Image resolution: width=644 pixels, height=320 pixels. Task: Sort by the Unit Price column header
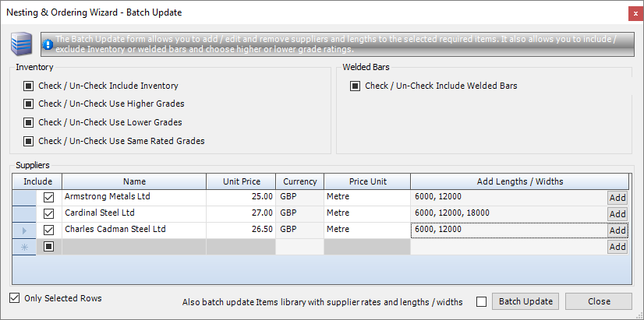[x=241, y=181]
